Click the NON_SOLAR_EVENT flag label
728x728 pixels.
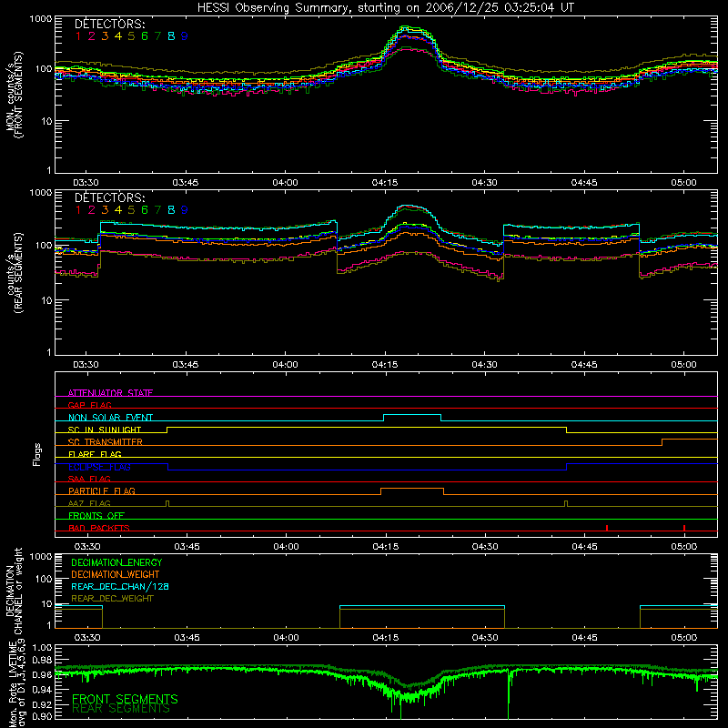click(x=110, y=418)
